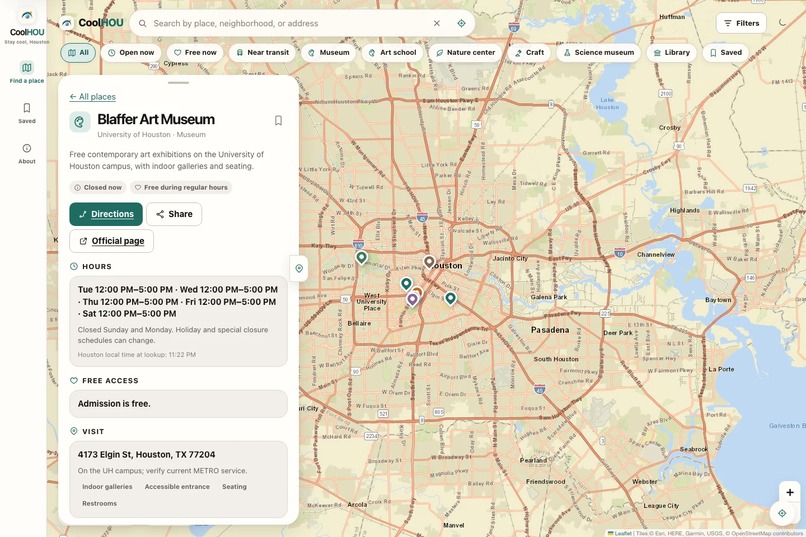806x537 pixels.
Task: Open the Official page link
Action: (112, 240)
